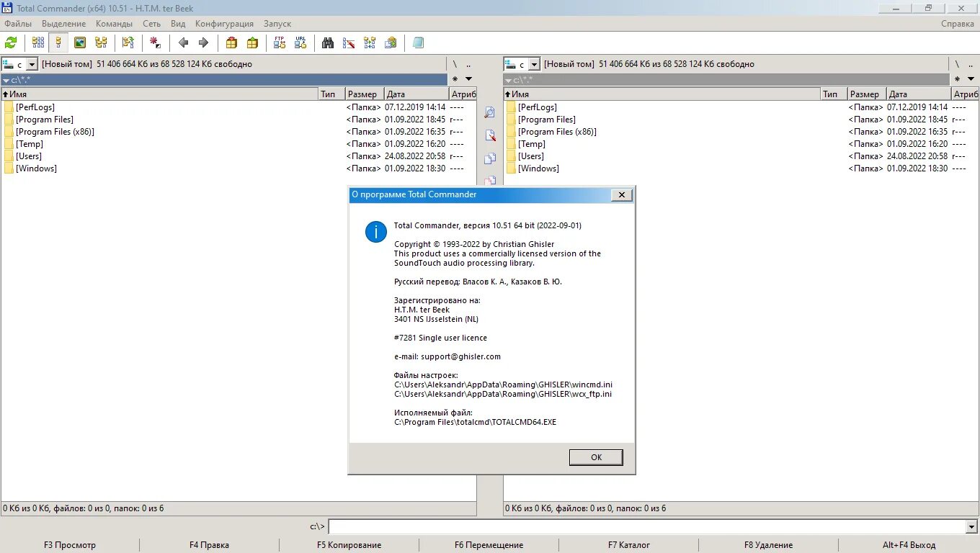
Task: Sort left panel by Имя column header
Action: pos(160,94)
